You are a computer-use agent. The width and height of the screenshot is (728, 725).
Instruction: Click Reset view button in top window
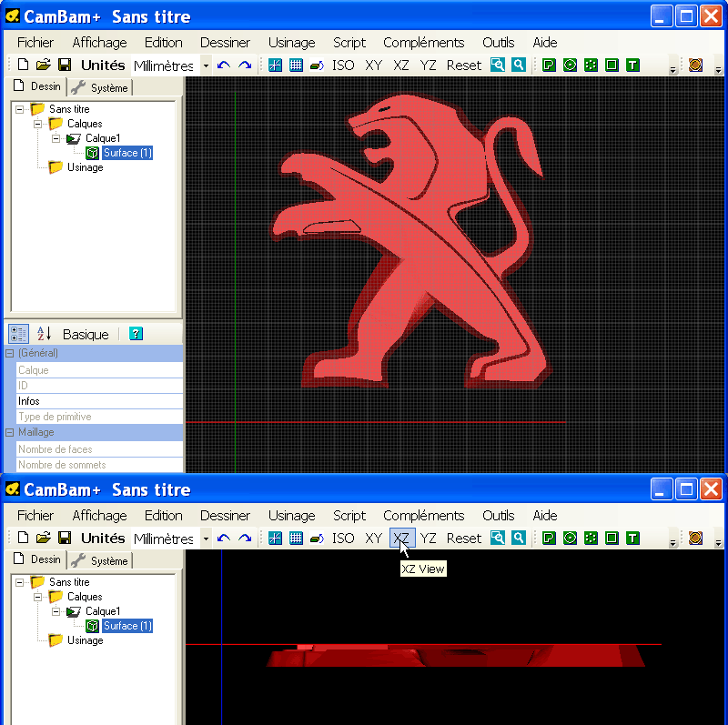click(464, 65)
